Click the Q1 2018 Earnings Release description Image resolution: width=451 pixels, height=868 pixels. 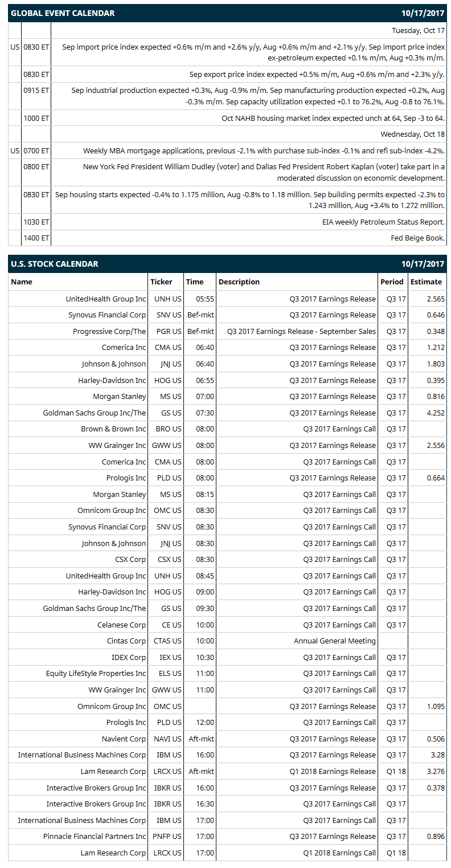click(333, 771)
